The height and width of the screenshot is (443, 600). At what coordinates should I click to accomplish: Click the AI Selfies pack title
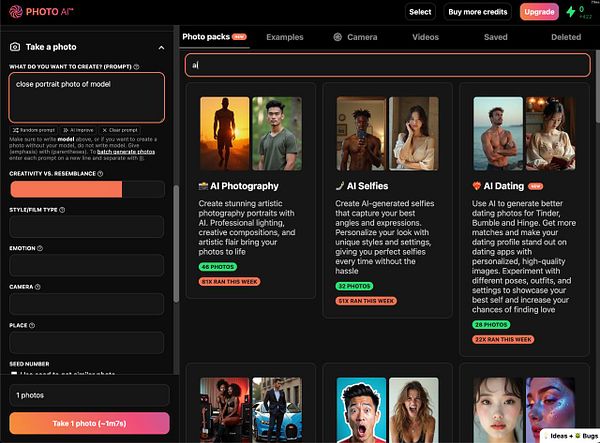click(367, 186)
